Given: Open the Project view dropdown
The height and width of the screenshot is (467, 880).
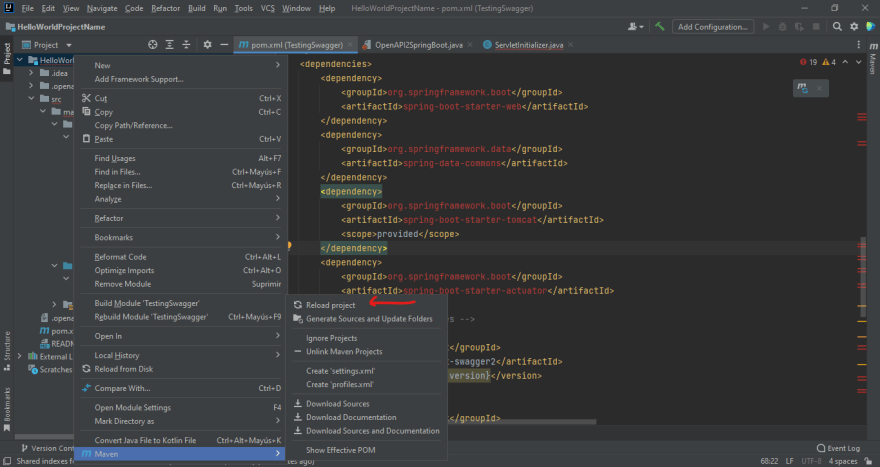Looking at the screenshot, I should coord(47,45).
